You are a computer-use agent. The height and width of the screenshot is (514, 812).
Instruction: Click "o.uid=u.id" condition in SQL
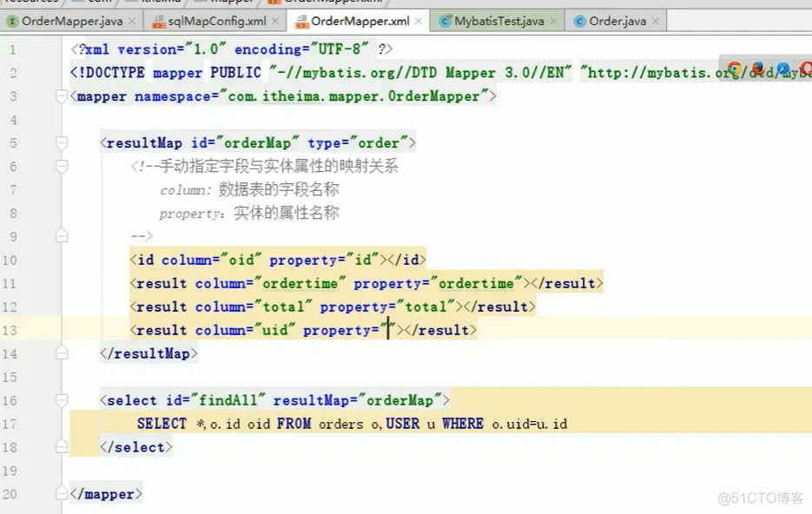[529, 424]
